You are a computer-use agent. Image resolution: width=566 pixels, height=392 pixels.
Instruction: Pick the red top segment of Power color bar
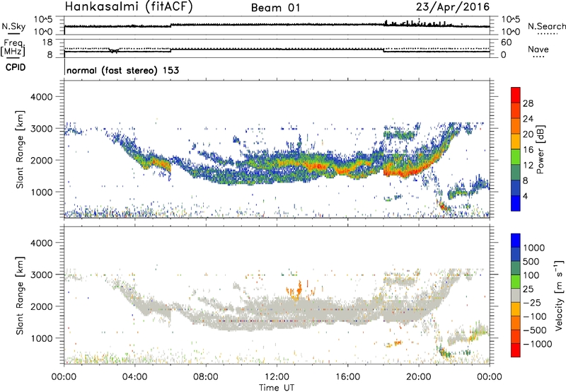point(516,95)
